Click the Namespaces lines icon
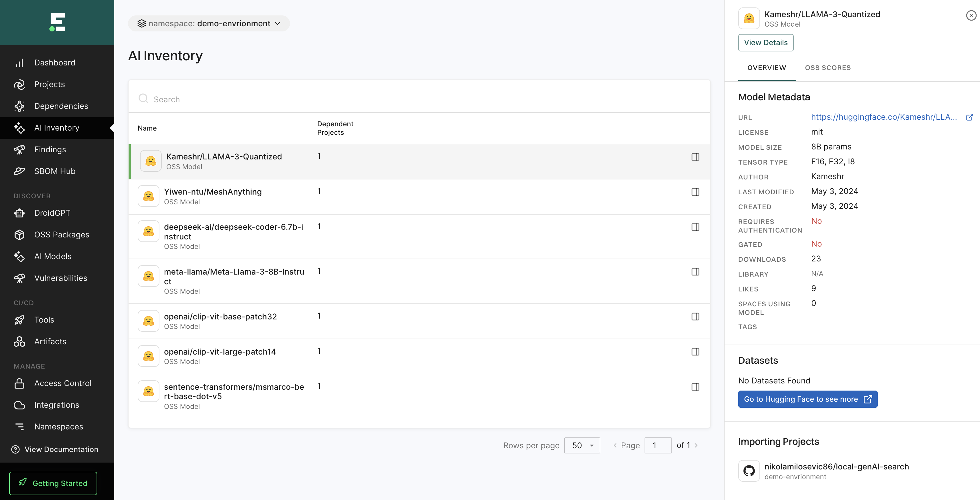Image resolution: width=980 pixels, height=500 pixels. point(19,427)
